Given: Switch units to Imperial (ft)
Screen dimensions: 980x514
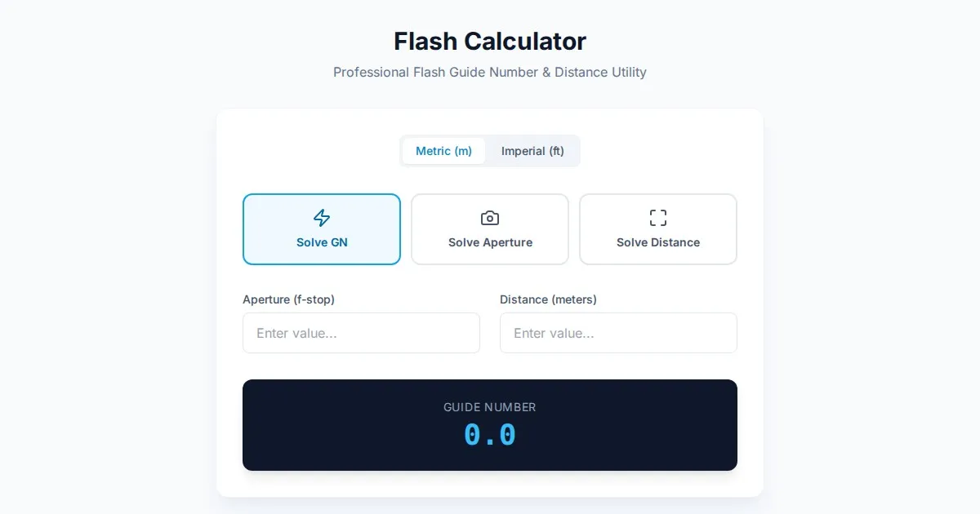Looking at the screenshot, I should (532, 151).
